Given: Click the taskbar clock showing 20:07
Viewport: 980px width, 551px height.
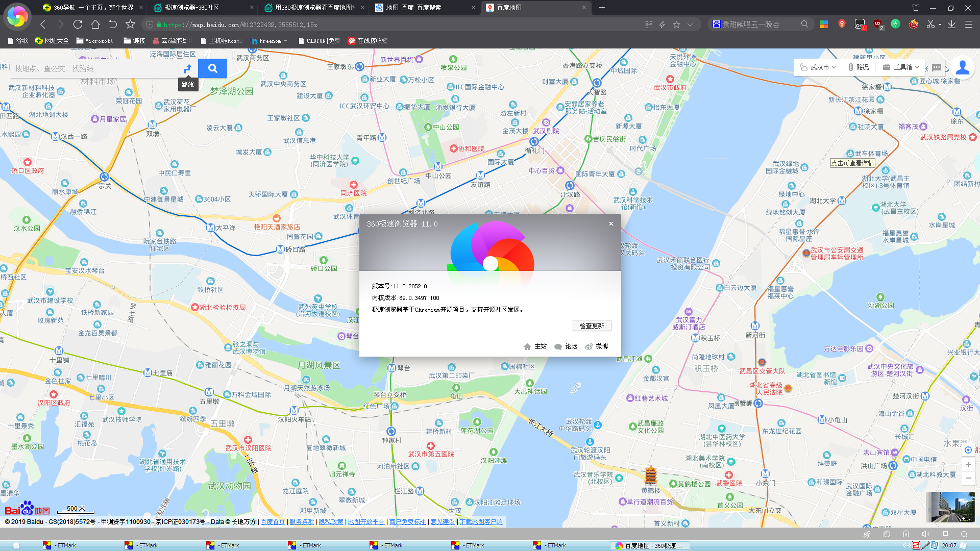Looking at the screenshot, I should point(949,545).
